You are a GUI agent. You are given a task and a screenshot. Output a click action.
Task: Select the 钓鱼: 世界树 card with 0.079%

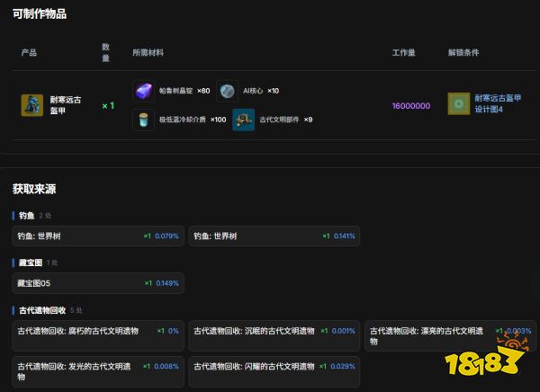click(98, 236)
